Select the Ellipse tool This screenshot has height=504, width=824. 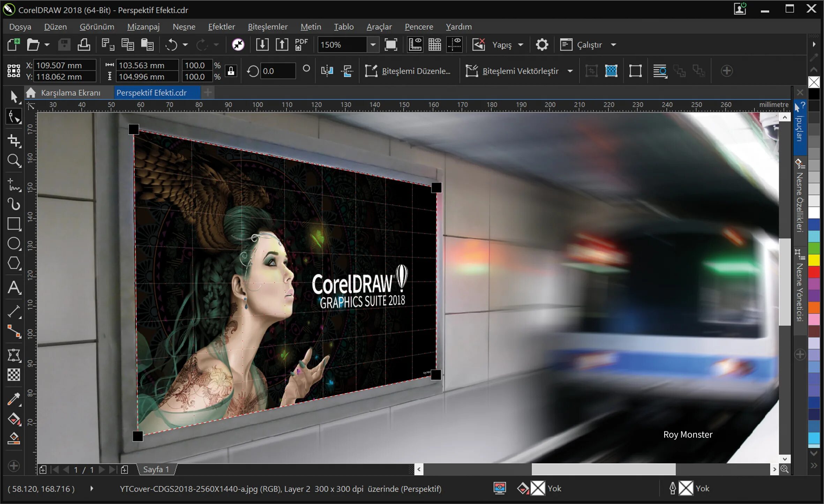click(x=14, y=243)
